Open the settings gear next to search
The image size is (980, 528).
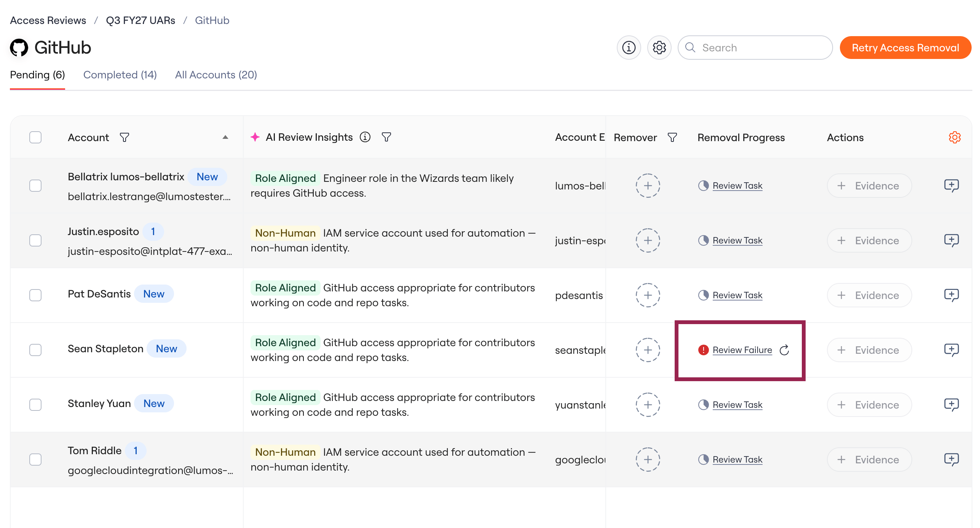pos(659,48)
